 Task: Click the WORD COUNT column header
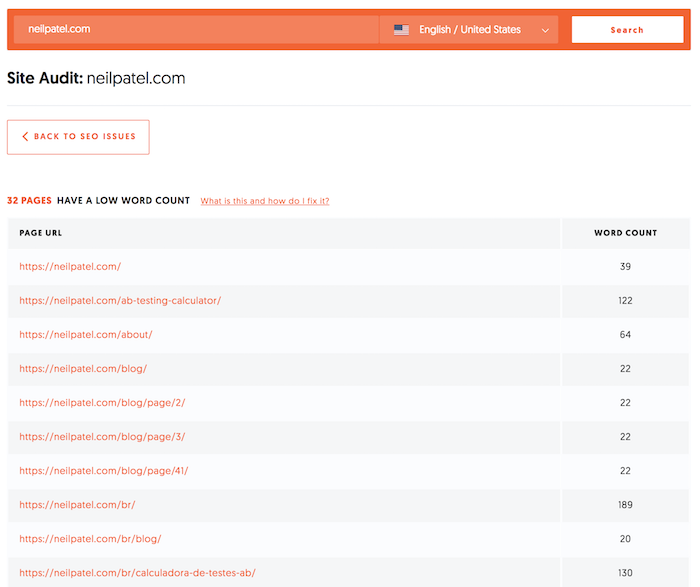pyautogui.click(x=625, y=233)
